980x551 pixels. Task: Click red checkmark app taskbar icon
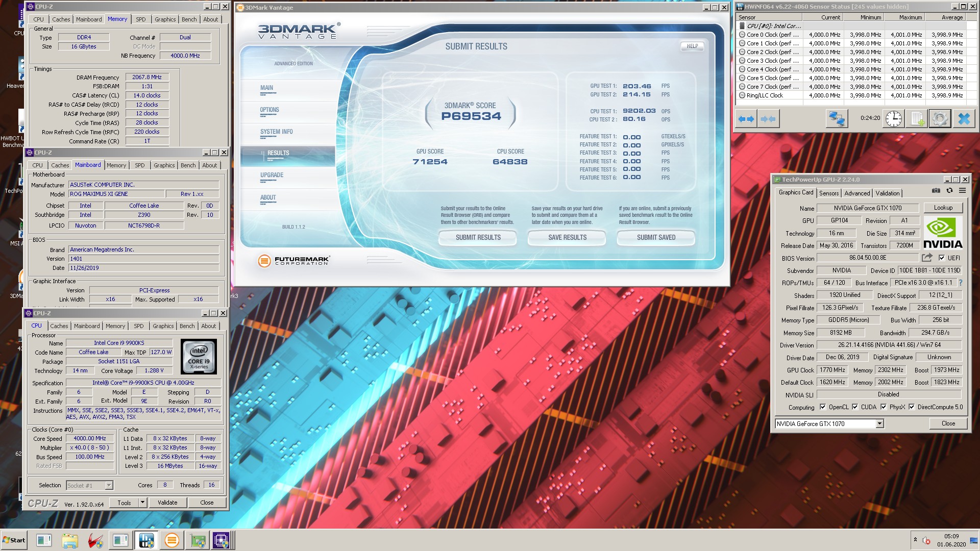coord(95,540)
